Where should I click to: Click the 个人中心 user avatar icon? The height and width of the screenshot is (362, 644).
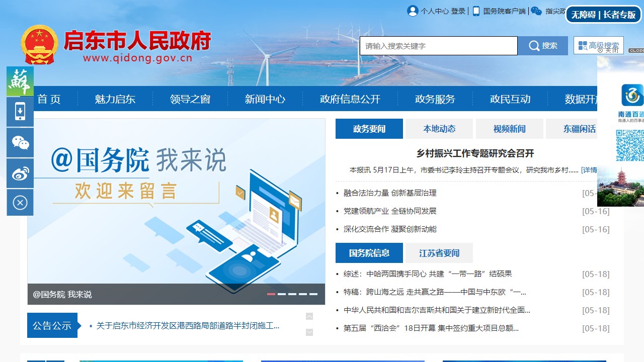[413, 11]
